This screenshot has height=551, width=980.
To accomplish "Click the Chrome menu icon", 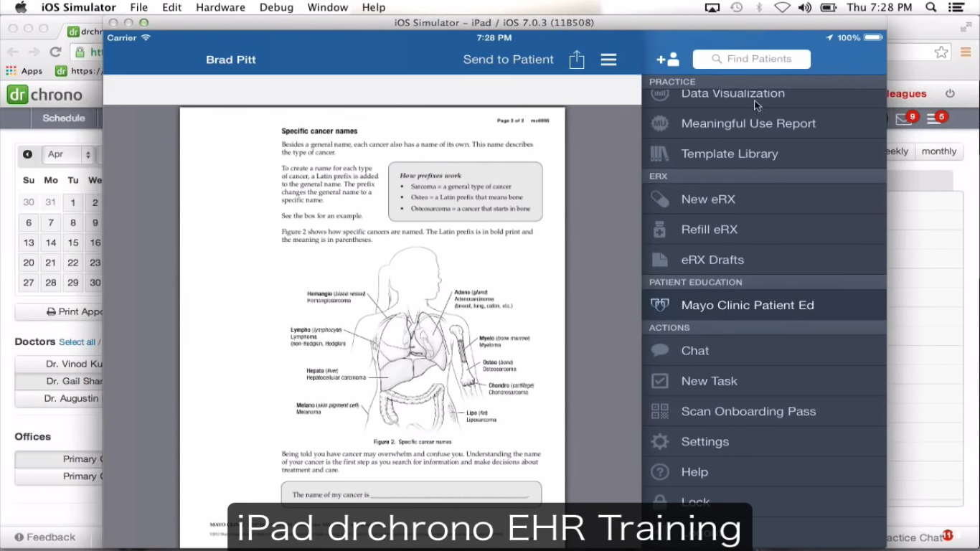I will tap(965, 52).
